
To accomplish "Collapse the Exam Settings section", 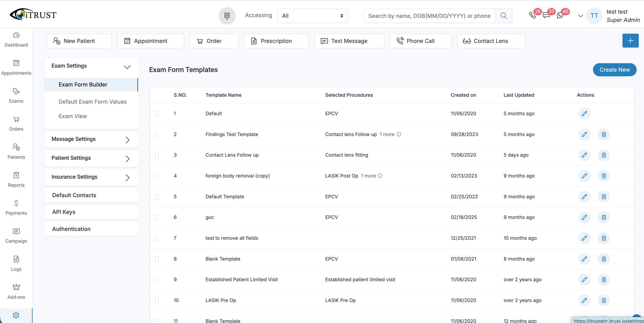I will (127, 67).
